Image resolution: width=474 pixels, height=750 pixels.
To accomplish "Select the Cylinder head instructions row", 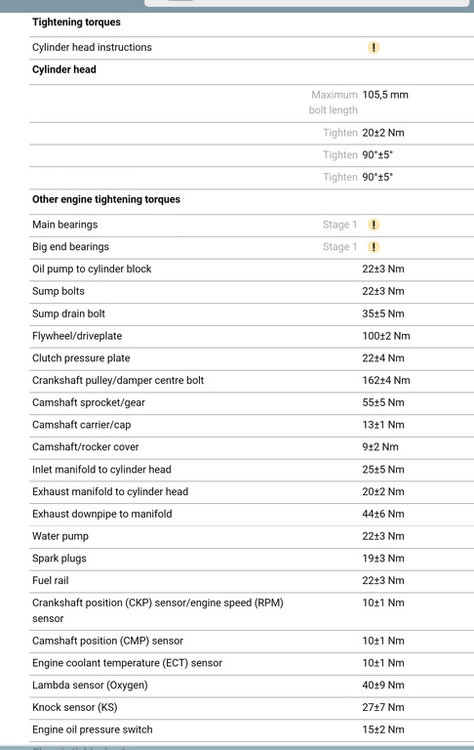I will (x=252, y=48).
